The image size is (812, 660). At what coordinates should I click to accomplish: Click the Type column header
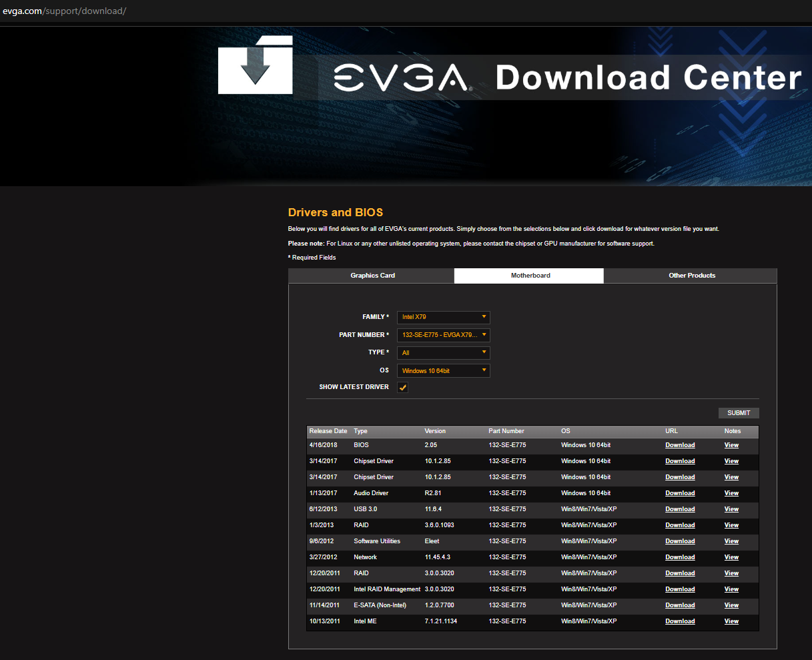point(360,431)
